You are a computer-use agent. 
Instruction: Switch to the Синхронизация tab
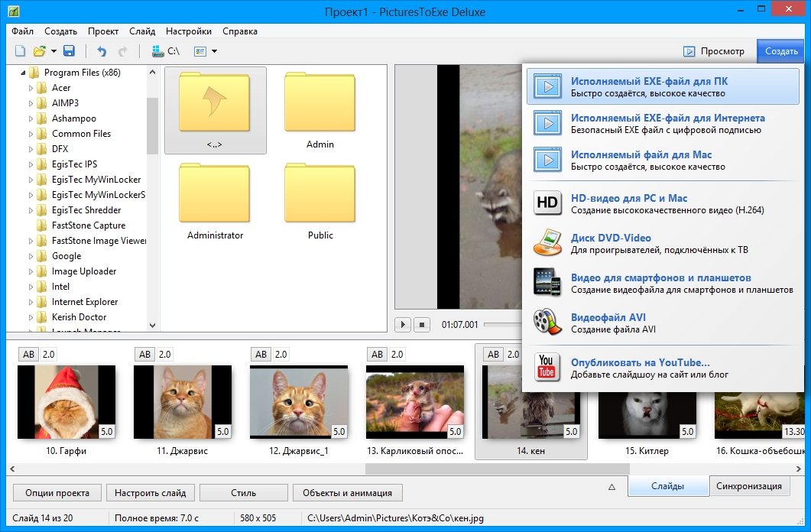[749, 486]
